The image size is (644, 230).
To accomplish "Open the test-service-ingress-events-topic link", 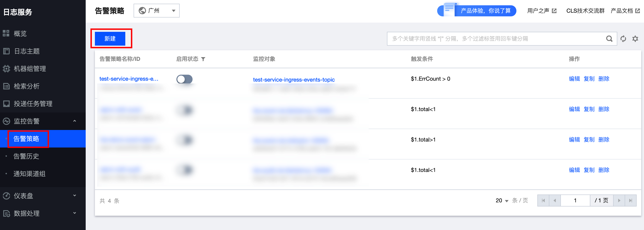I will (x=293, y=80).
